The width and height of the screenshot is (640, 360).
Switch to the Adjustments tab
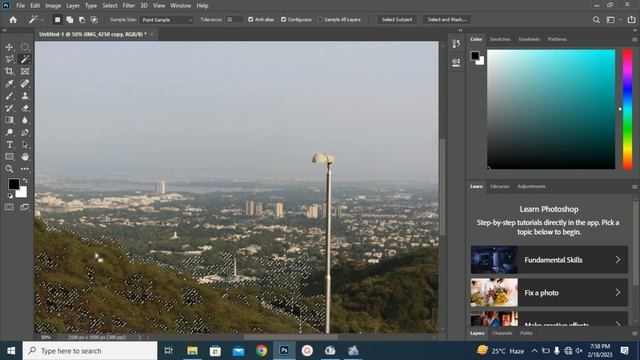(531, 187)
